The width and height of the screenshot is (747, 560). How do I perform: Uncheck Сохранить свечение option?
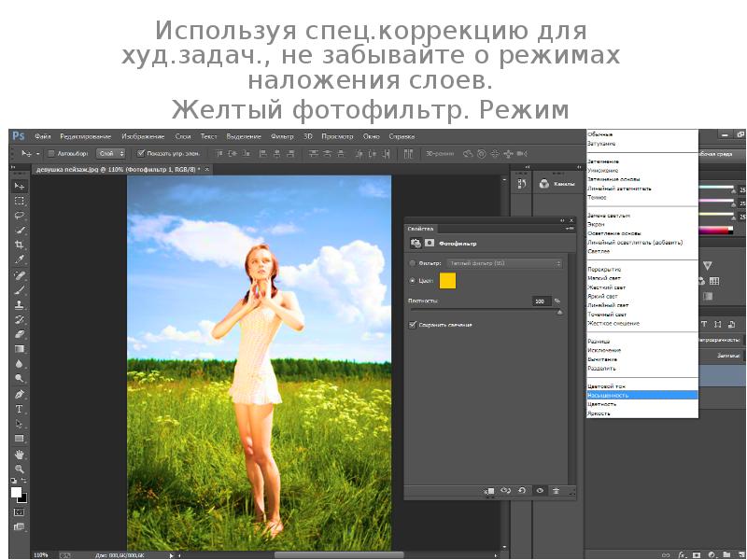pyautogui.click(x=412, y=324)
